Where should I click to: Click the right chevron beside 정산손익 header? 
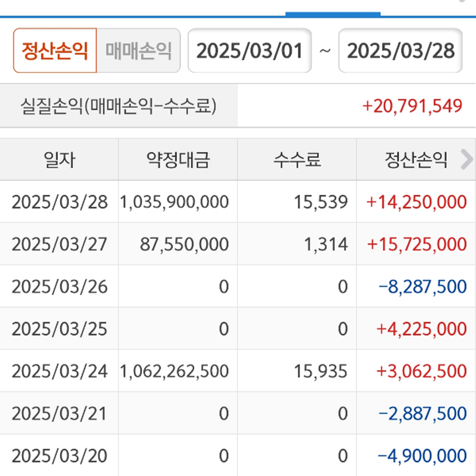click(466, 160)
